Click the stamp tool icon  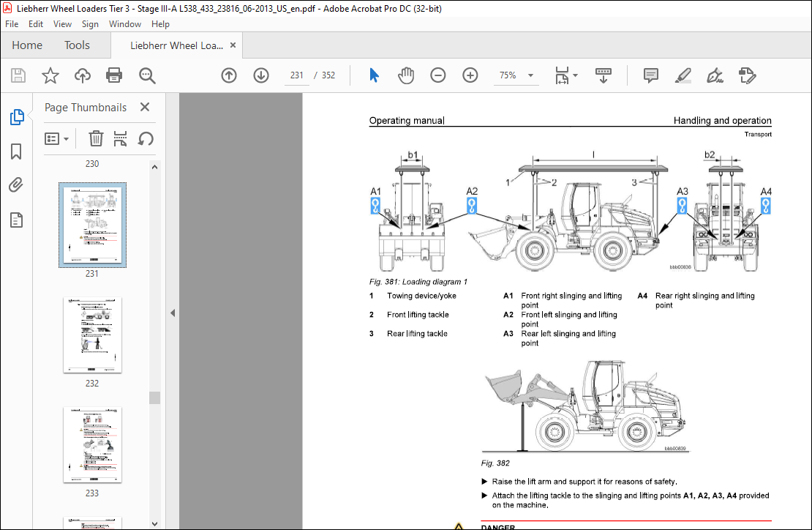[748, 75]
